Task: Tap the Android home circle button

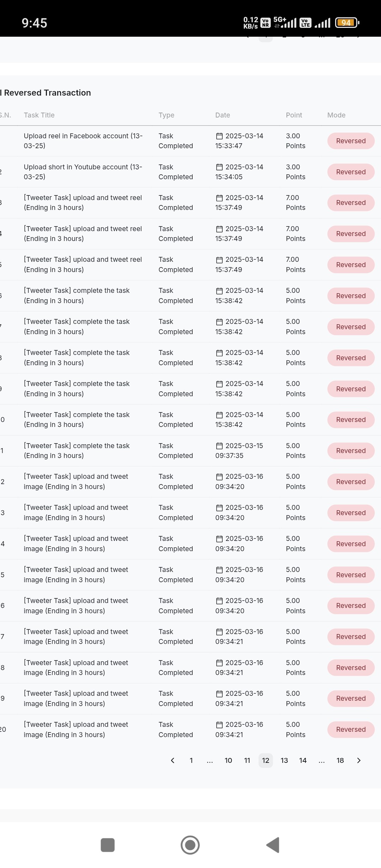Action: [x=190, y=845]
